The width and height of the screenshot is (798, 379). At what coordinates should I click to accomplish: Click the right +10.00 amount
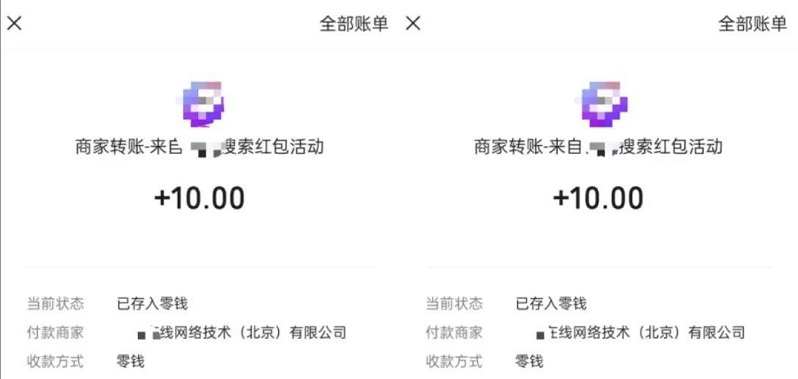tap(598, 198)
